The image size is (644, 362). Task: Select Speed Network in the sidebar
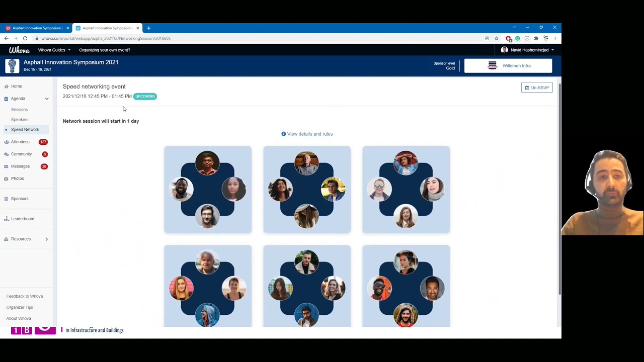click(x=25, y=130)
